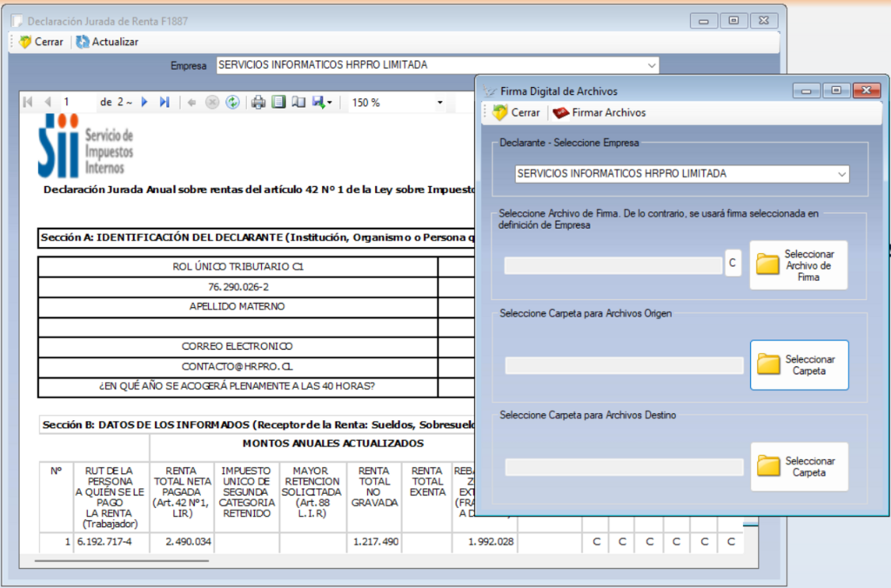Image resolution: width=891 pixels, height=588 pixels.
Task: Click the small C button next to signature field
Action: [x=733, y=263]
